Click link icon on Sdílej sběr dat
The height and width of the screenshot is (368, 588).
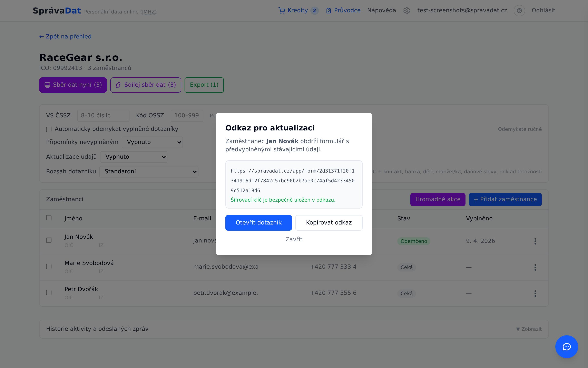point(118,85)
